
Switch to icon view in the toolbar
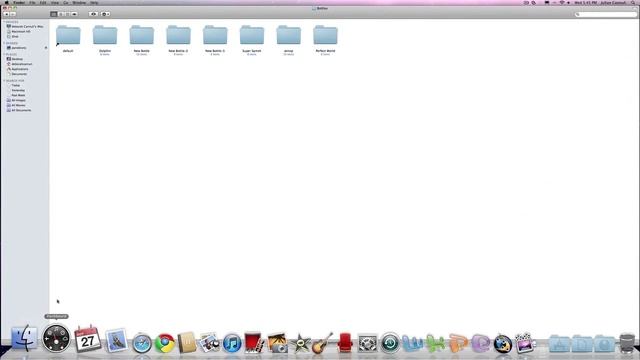coord(53,14)
